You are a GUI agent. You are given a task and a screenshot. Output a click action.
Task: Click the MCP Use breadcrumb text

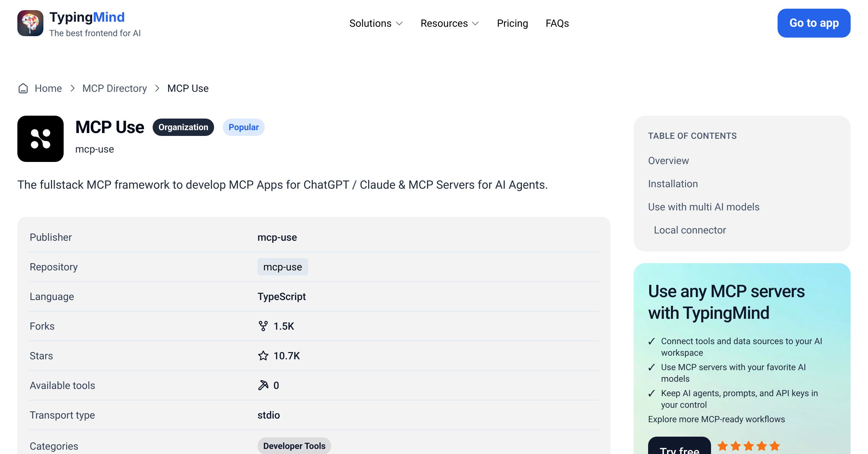tap(188, 88)
